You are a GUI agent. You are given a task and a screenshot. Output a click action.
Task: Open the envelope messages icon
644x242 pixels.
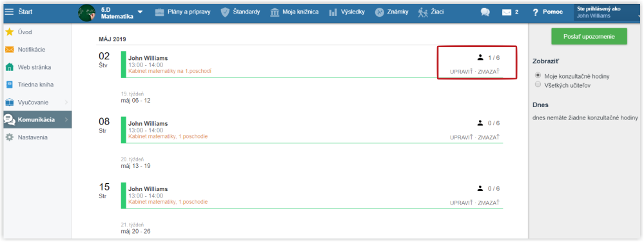point(507,12)
